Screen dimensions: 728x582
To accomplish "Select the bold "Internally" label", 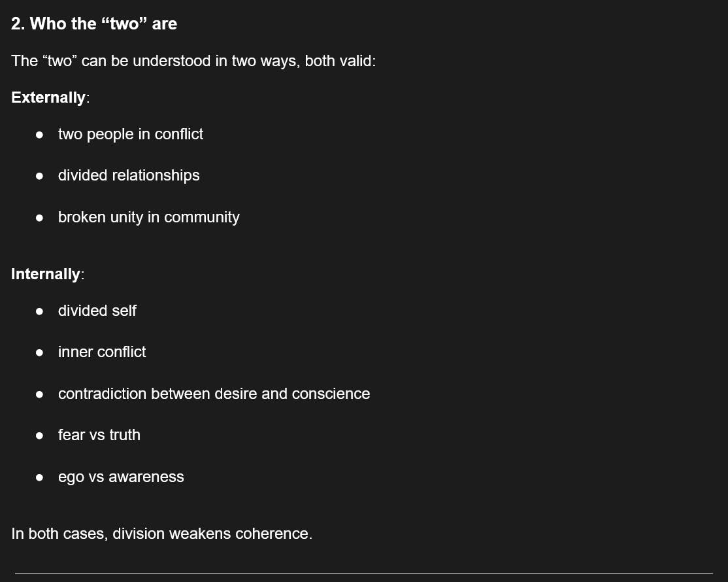I will (x=46, y=275).
